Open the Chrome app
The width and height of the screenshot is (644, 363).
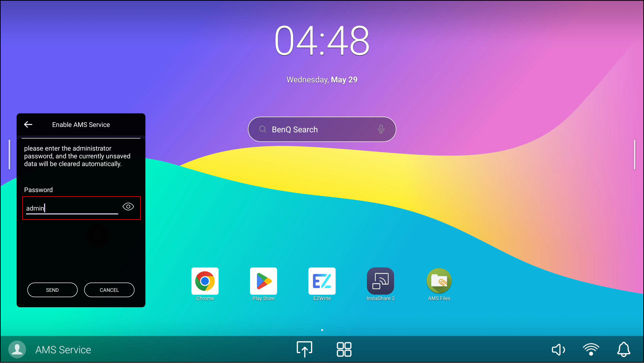point(205,281)
